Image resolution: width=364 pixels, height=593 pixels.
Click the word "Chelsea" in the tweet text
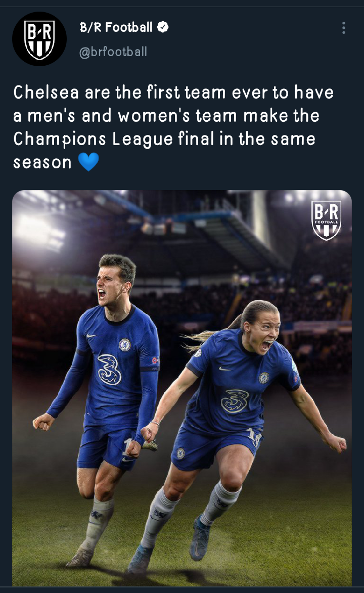(x=46, y=93)
